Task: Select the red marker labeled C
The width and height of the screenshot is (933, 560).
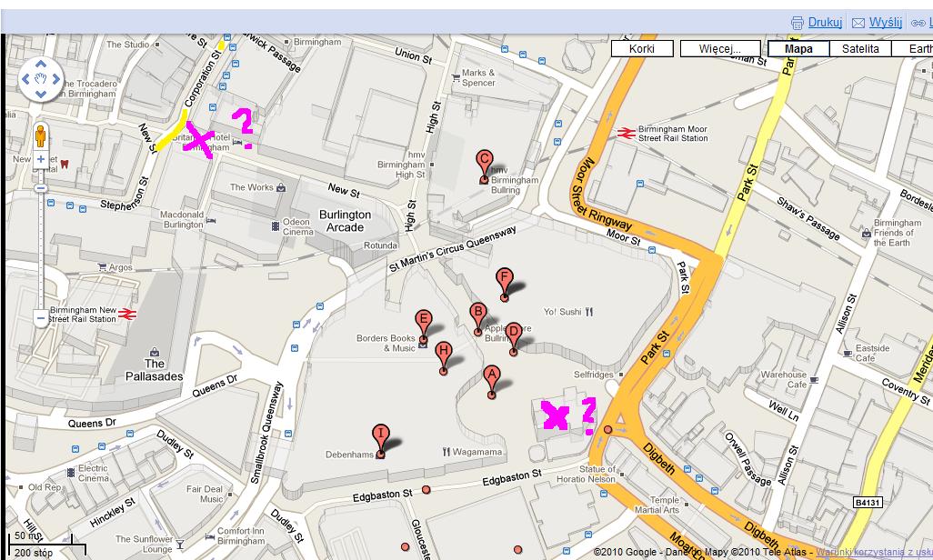Action: click(x=484, y=161)
